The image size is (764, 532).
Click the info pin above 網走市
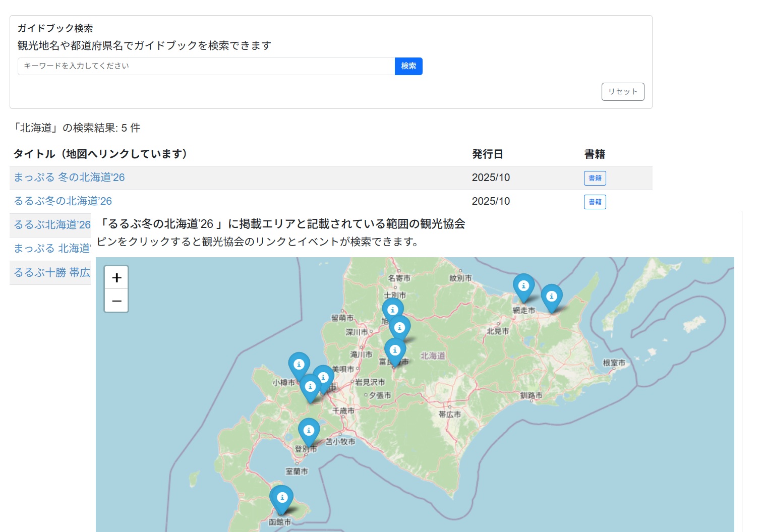tap(523, 286)
